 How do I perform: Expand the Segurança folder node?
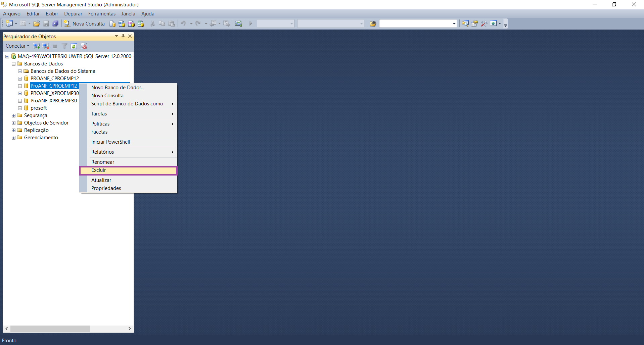point(13,115)
